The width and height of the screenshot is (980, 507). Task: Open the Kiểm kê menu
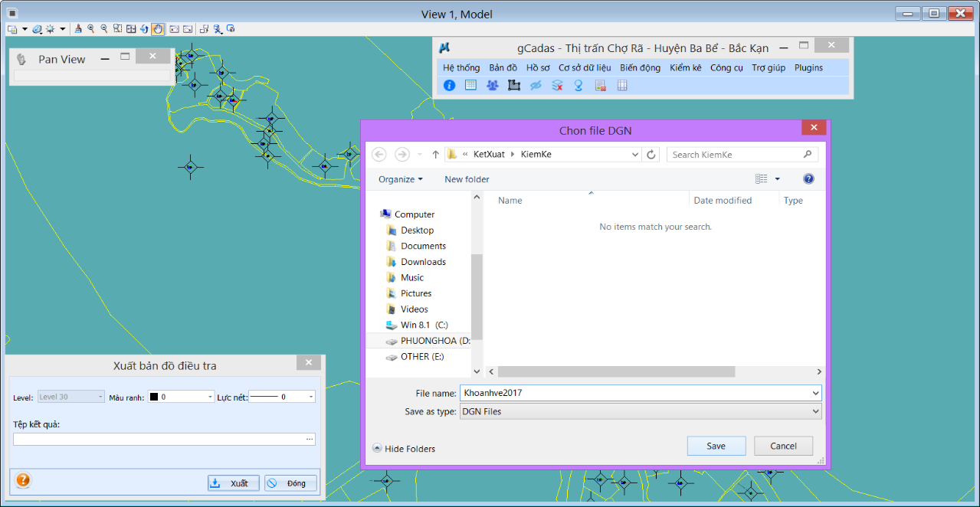click(685, 67)
